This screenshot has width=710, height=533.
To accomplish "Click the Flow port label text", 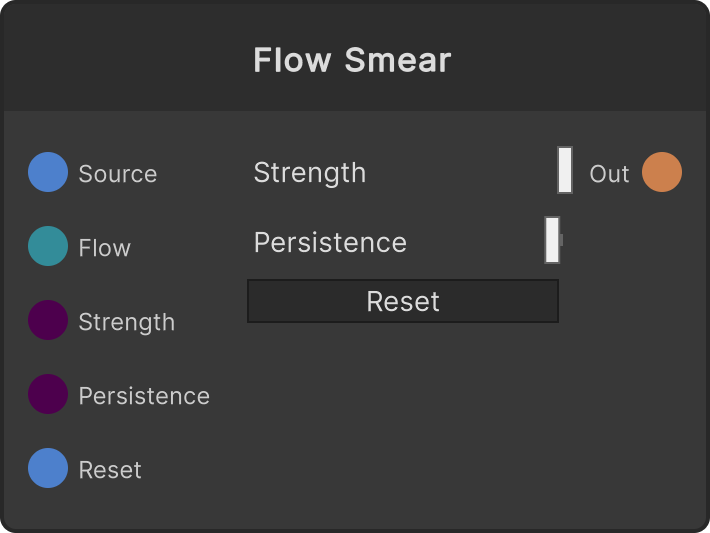I will pos(105,248).
